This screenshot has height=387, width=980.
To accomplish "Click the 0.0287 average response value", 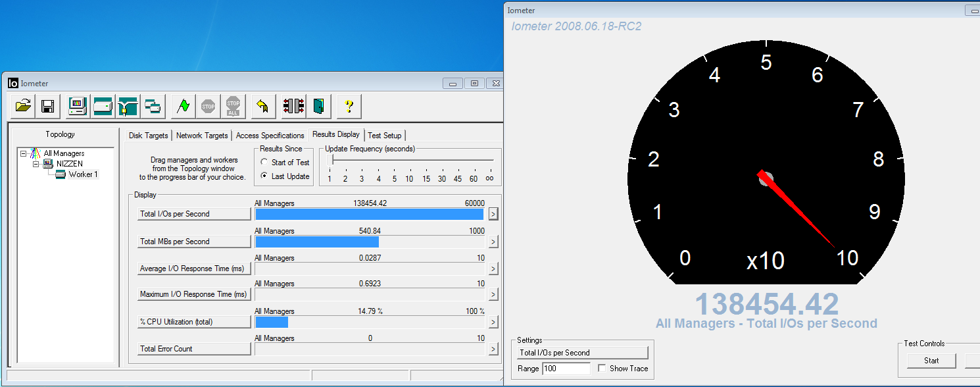I will pos(370,258).
